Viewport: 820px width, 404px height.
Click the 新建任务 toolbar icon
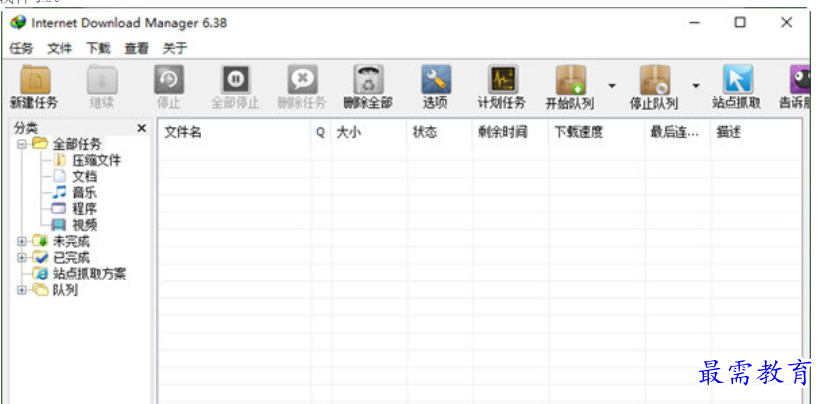35,80
